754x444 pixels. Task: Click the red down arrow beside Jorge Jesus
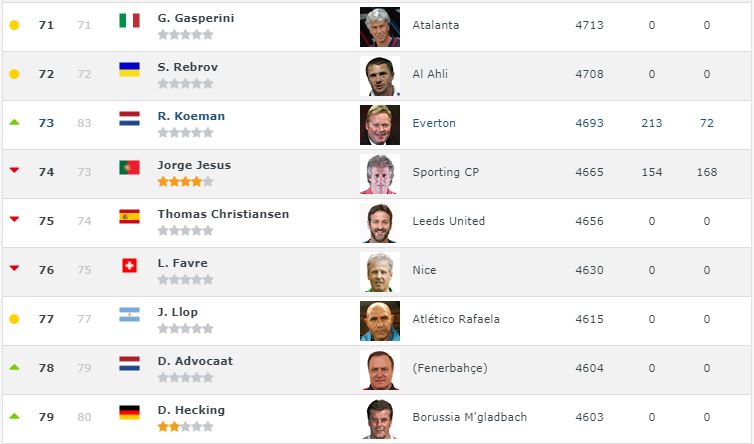[x=14, y=170]
